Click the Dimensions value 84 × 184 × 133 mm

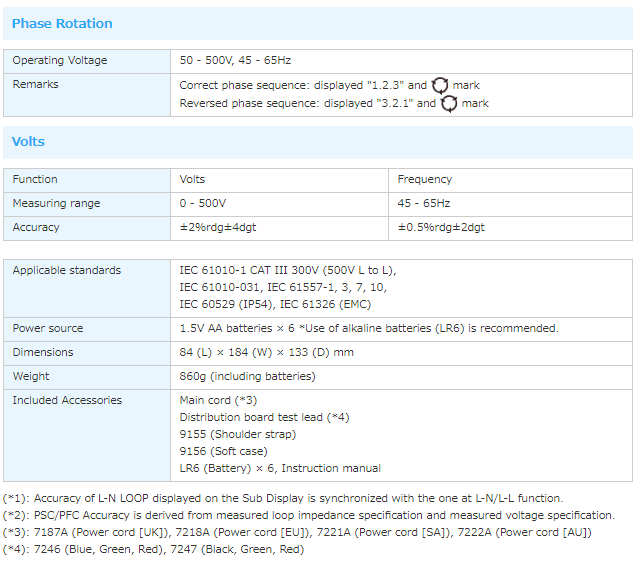coord(266,353)
